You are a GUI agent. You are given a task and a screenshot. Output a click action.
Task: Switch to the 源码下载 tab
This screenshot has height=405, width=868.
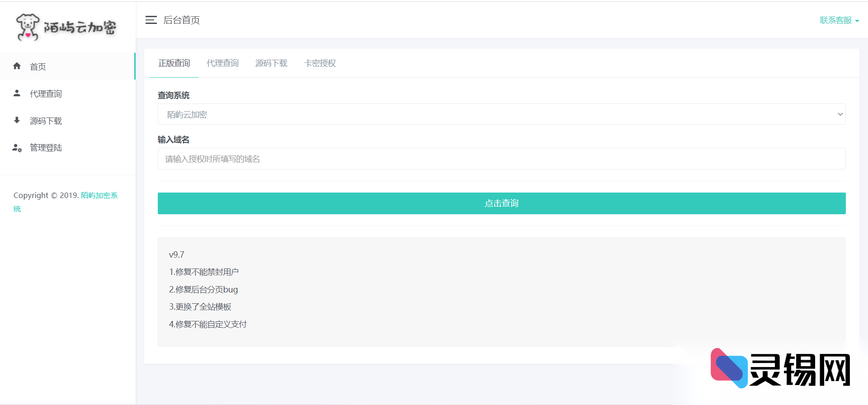[x=271, y=63]
